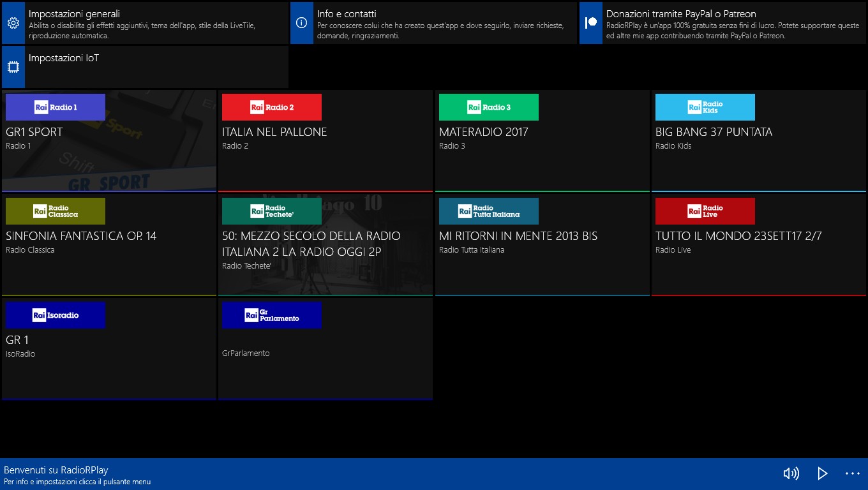Open Impostazioni IoT title

pos(64,58)
